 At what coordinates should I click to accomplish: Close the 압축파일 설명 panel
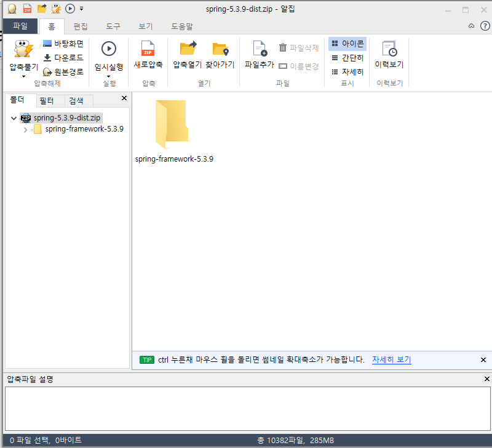[486, 379]
